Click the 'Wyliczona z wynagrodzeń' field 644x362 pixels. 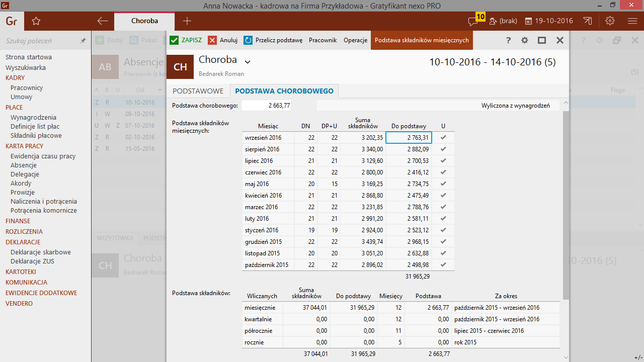(438, 106)
